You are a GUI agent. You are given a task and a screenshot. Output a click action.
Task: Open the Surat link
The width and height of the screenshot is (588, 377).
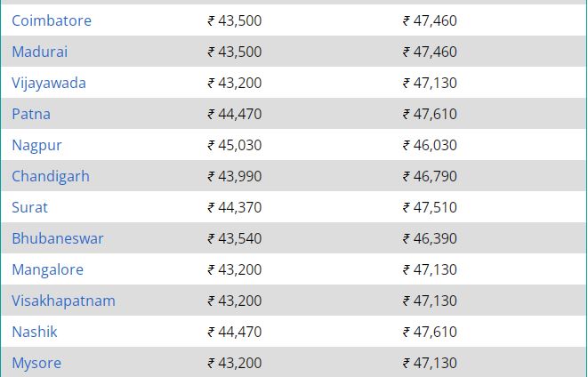click(29, 207)
